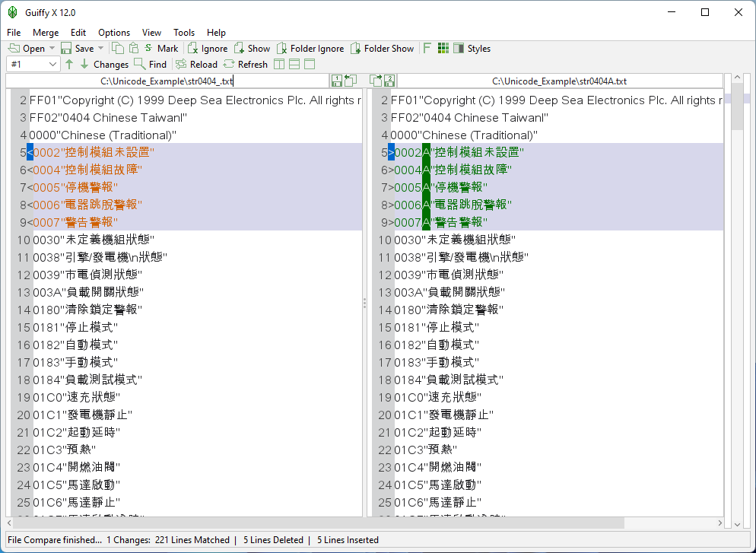
Task: Open the left file browse icon
Action: pyautogui.click(x=351, y=81)
